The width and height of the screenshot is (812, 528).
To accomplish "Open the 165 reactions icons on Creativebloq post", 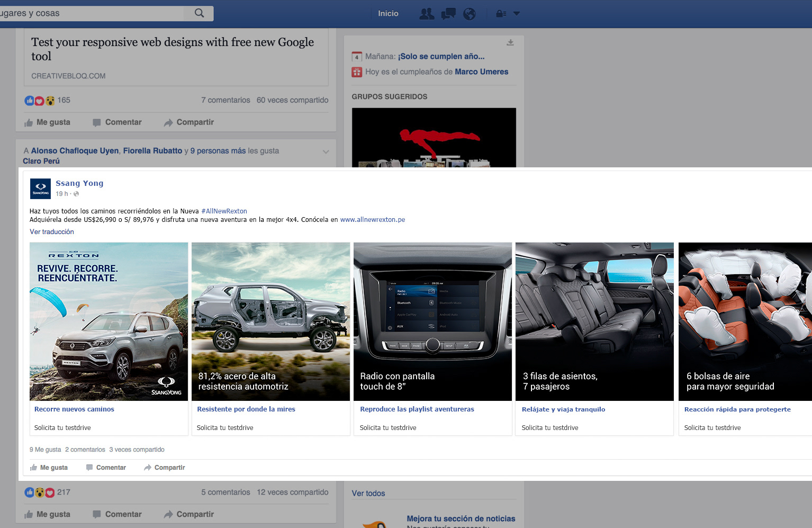I will [x=40, y=101].
